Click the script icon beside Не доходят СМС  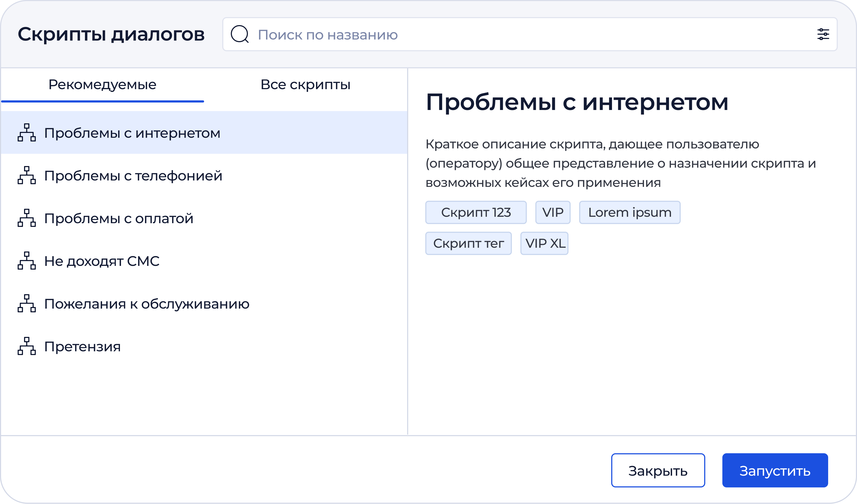point(26,261)
